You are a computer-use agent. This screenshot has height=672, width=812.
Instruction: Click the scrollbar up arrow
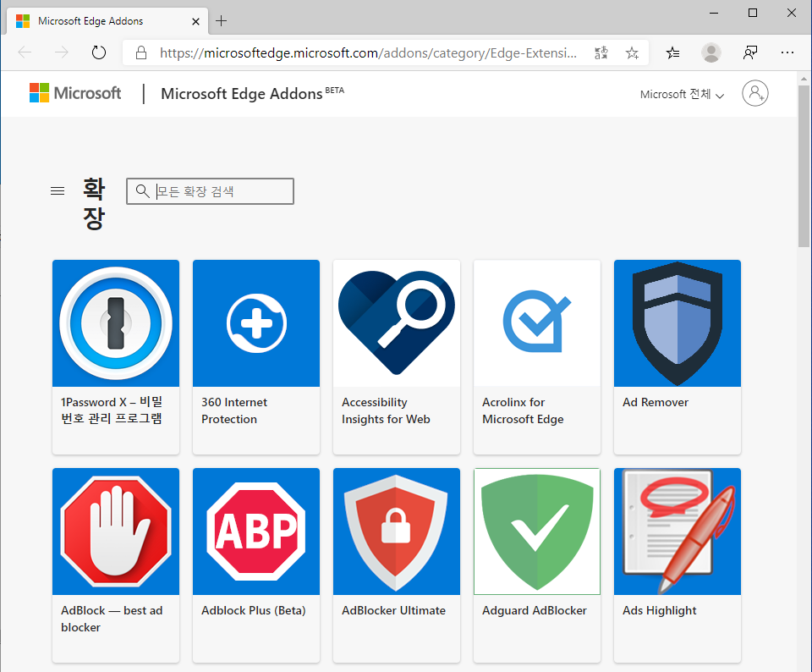click(x=804, y=80)
